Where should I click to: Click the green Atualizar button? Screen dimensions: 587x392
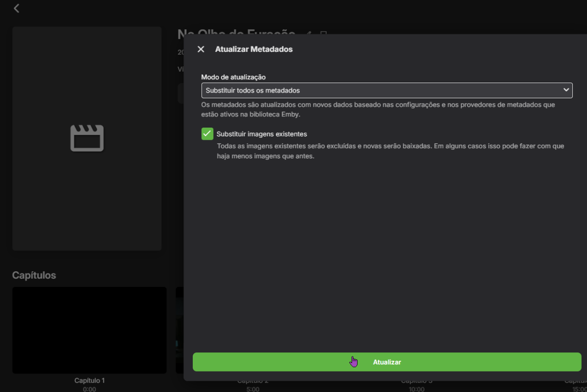click(x=386, y=362)
